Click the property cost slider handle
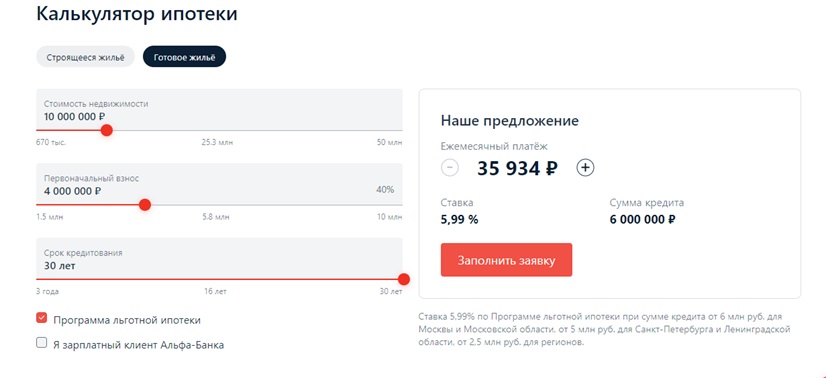The height and width of the screenshot is (378, 826). [106, 130]
